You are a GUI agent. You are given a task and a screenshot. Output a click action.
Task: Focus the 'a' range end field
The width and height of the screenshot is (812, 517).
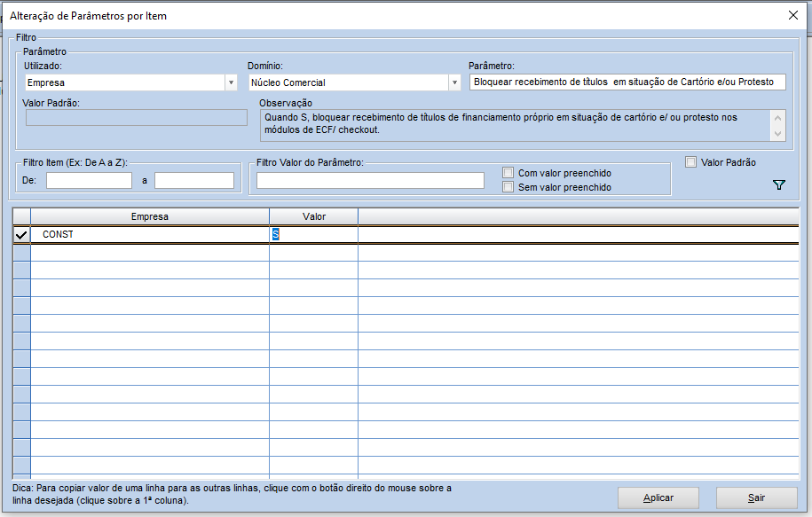(193, 181)
